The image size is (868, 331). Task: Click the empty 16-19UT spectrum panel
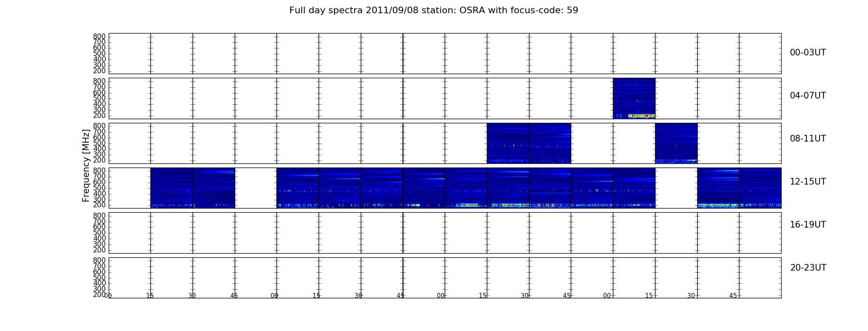tap(445, 233)
